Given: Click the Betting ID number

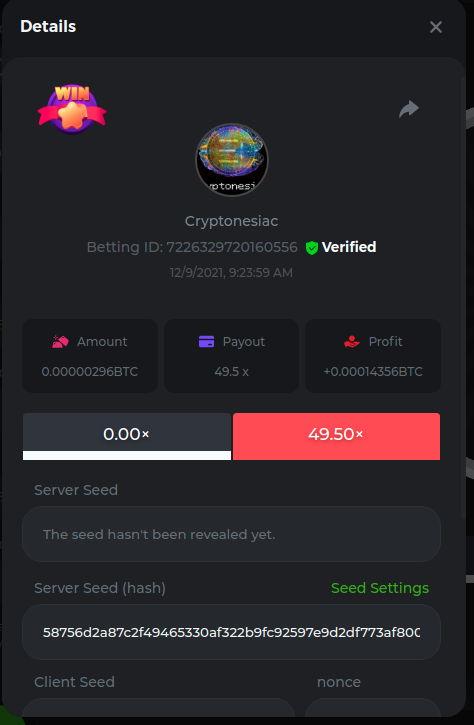Looking at the screenshot, I should tap(232, 247).
